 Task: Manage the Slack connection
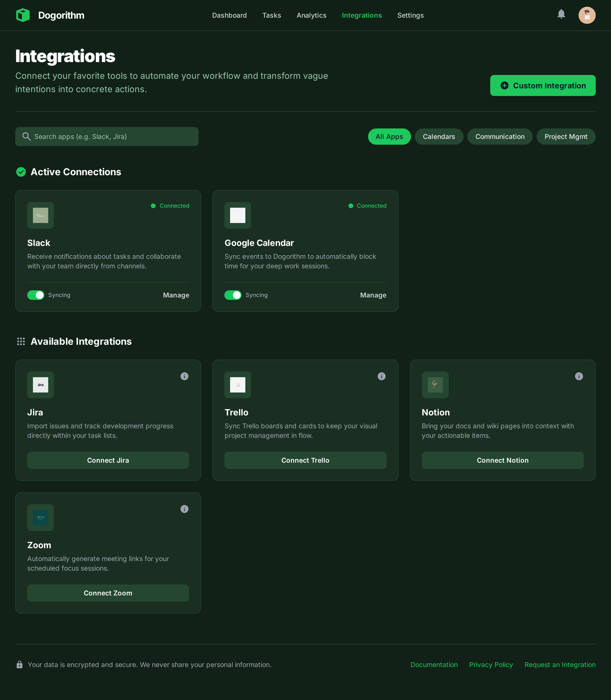[x=176, y=295]
